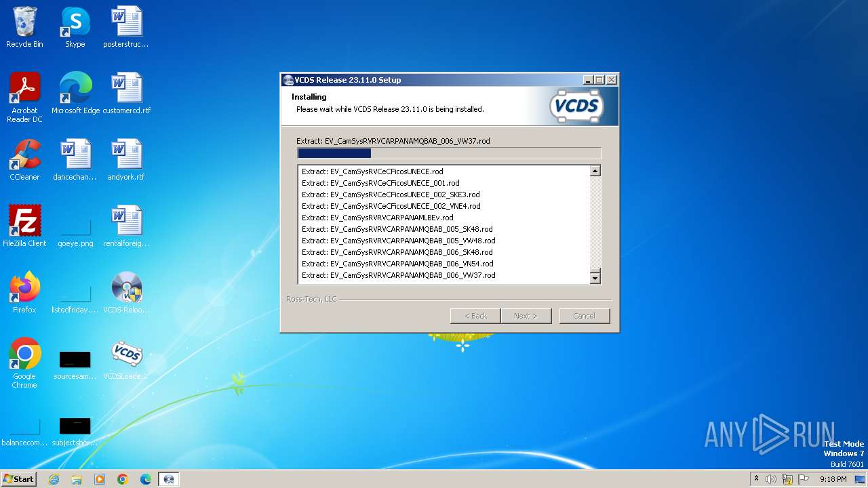This screenshot has height=488, width=868.
Task: Minimize the VCDS Setup window
Action: coord(588,79)
